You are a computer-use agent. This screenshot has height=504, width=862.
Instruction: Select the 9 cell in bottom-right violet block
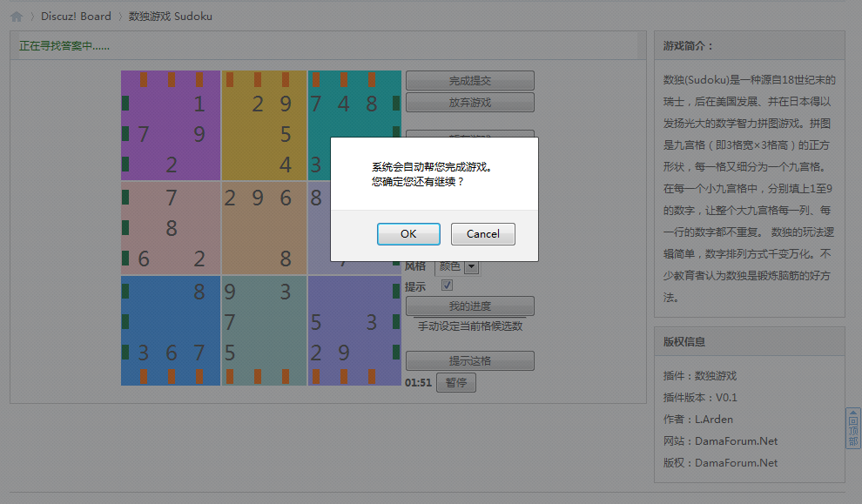344,353
